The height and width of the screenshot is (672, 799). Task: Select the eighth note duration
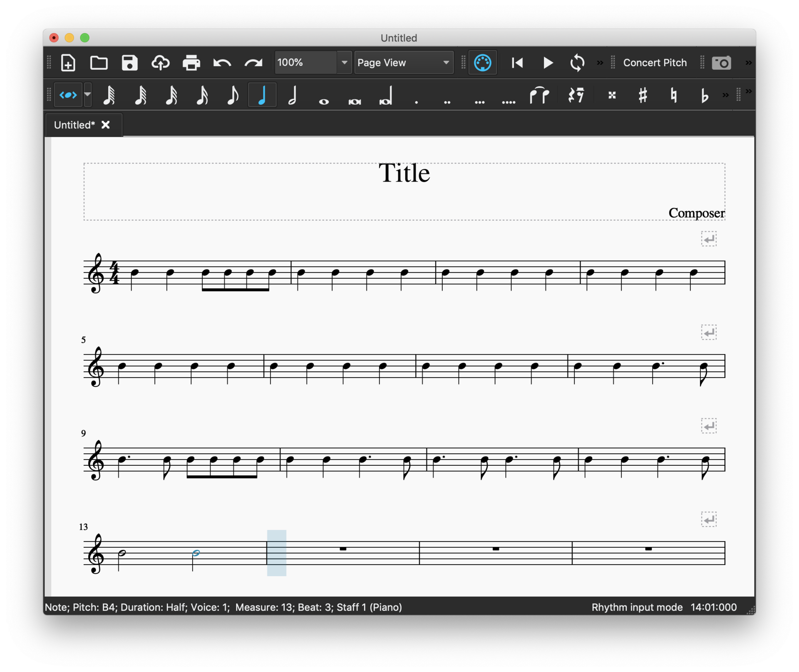tap(233, 95)
